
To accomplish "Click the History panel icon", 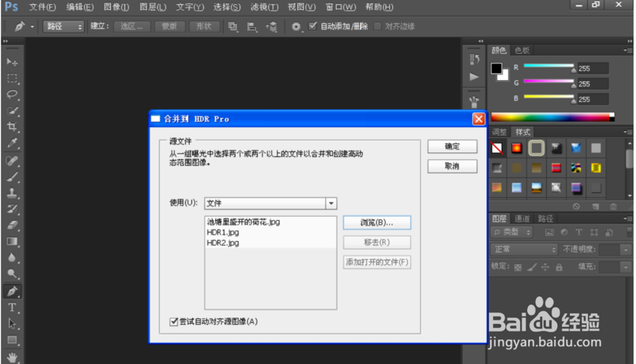I will pos(474,60).
